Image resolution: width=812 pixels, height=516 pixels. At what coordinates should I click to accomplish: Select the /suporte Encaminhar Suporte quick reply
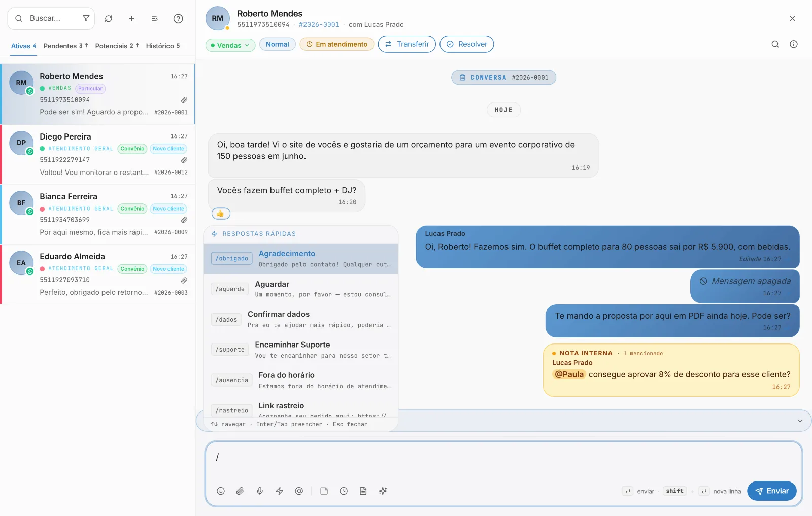point(301,350)
